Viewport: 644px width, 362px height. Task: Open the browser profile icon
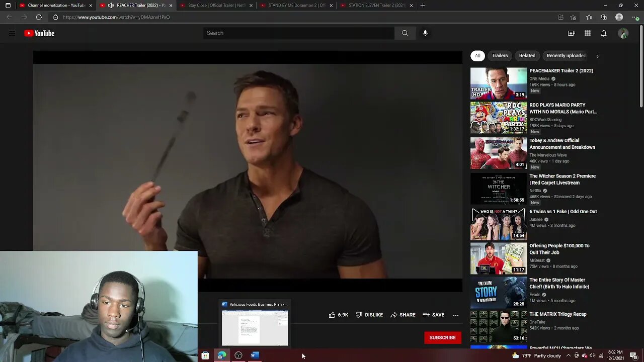[x=619, y=17]
